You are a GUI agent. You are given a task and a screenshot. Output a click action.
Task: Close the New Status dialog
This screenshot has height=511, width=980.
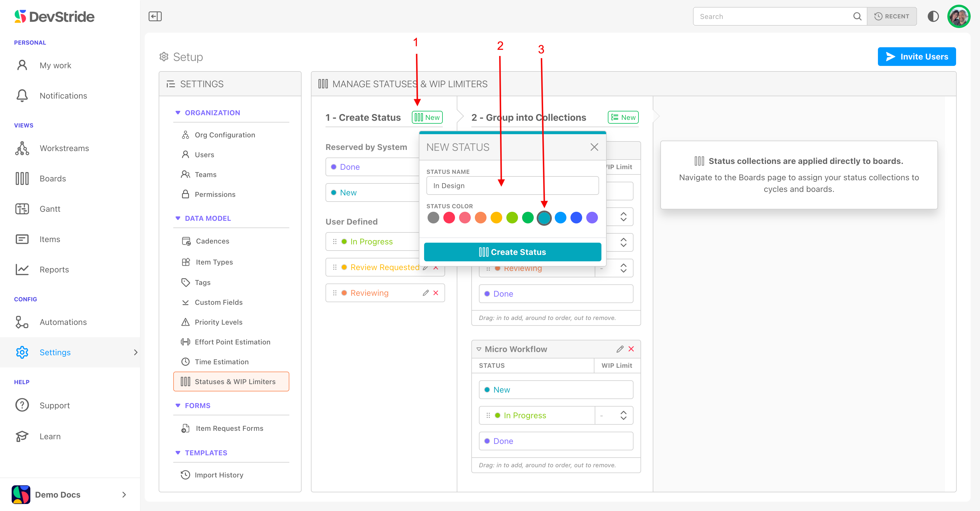pyautogui.click(x=594, y=147)
